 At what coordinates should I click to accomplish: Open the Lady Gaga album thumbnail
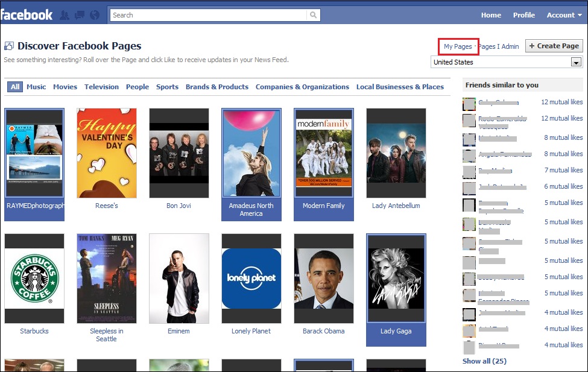point(396,279)
